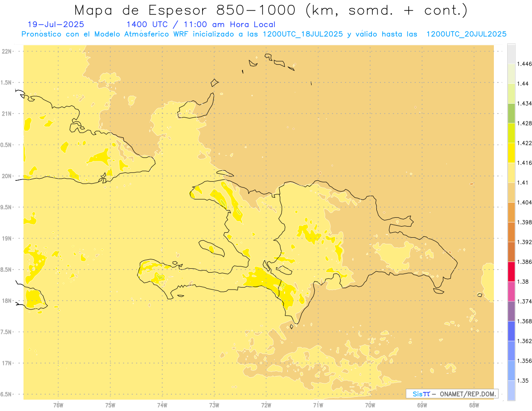Select the legend value '1.368'

[524, 321]
